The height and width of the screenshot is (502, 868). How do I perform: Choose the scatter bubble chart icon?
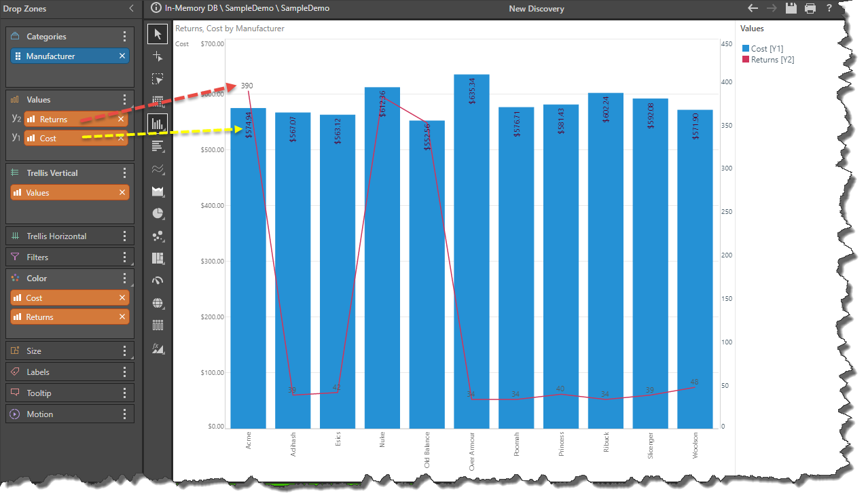(x=158, y=236)
